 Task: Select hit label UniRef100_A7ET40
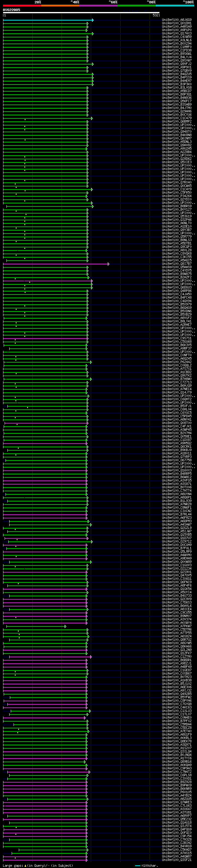[177, 731]
